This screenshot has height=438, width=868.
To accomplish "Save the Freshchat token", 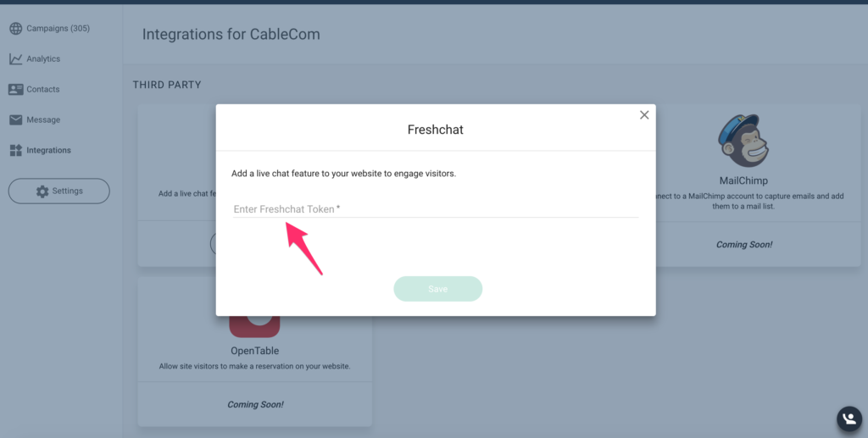I will [437, 289].
